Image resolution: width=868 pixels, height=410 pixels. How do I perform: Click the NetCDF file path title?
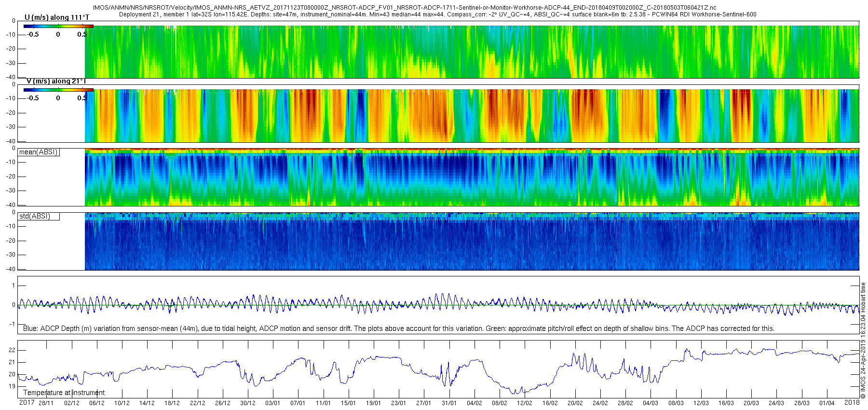404,8
